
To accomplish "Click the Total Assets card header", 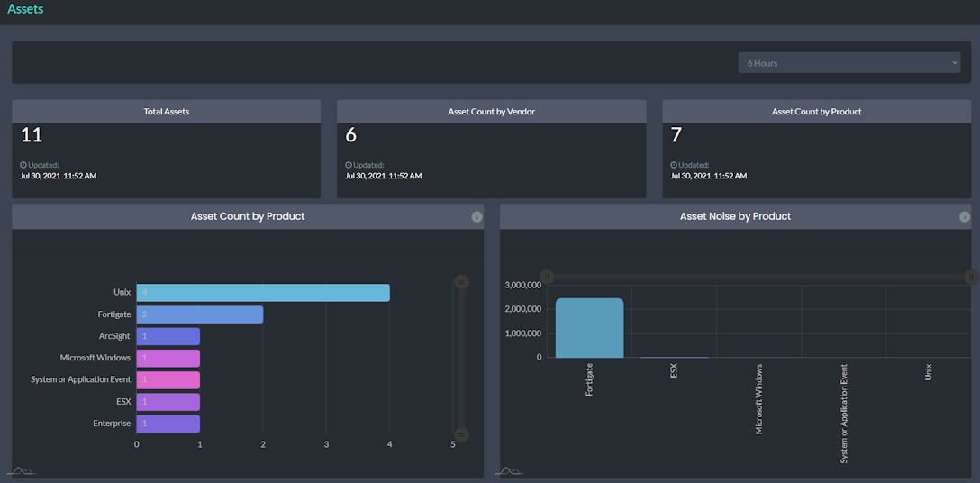I will pos(167,112).
